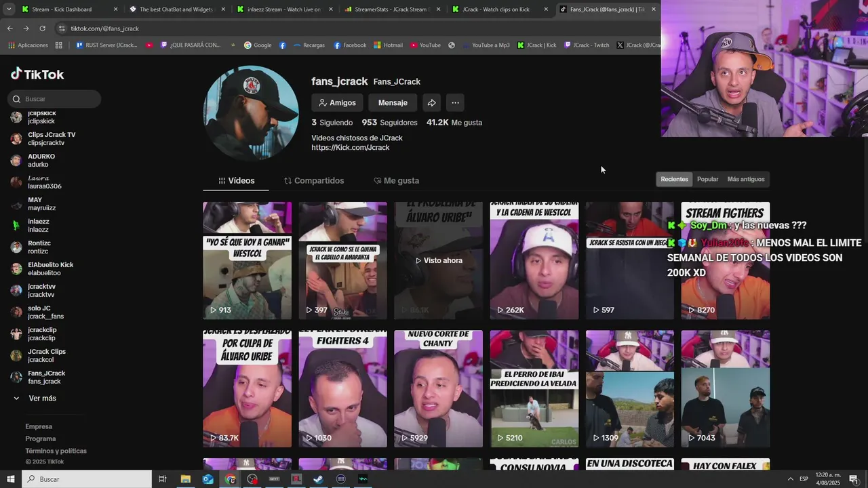
Task: Click the TikTok logo
Action: [37, 75]
